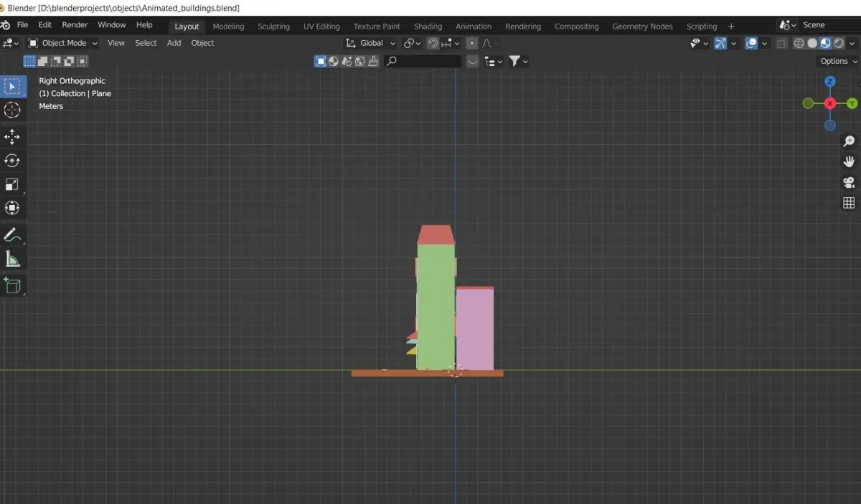Toggle the camera view icon
Screen dimensions: 861x504
pos(849,182)
